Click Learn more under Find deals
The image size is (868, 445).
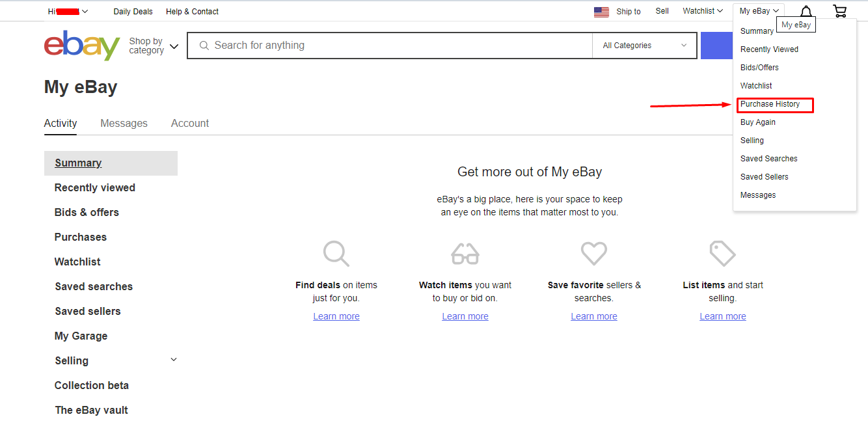(x=336, y=316)
